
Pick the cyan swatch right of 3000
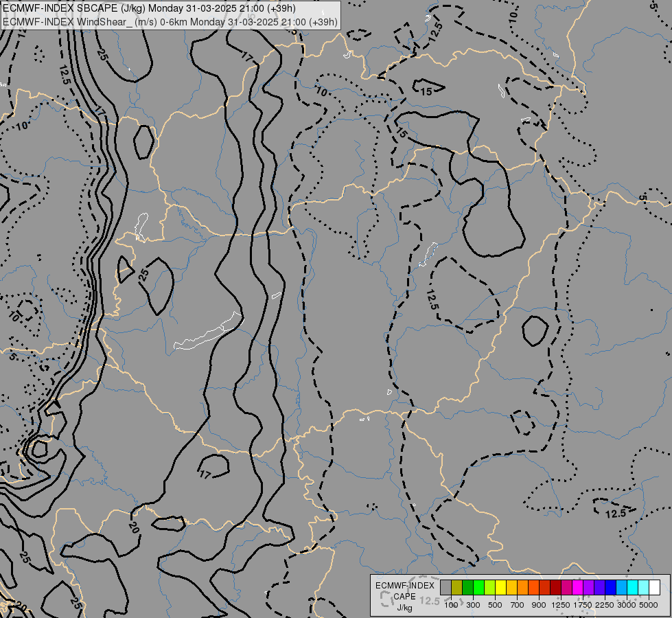(x=633, y=587)
